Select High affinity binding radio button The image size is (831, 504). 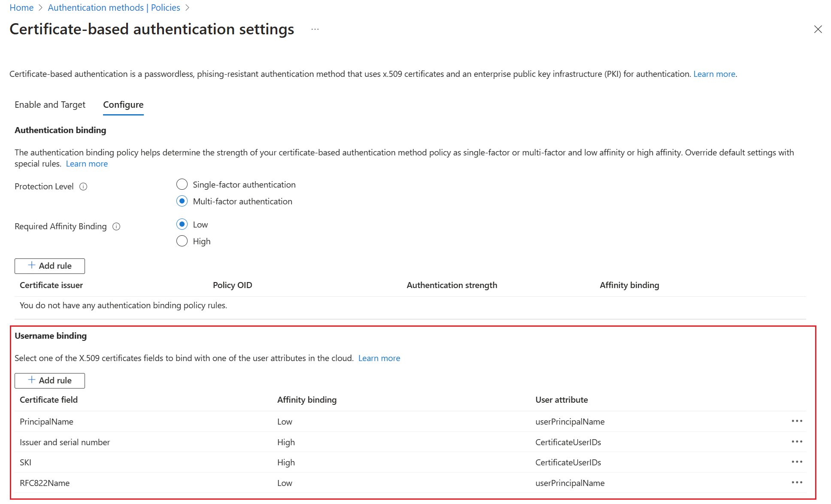point(182,240)
